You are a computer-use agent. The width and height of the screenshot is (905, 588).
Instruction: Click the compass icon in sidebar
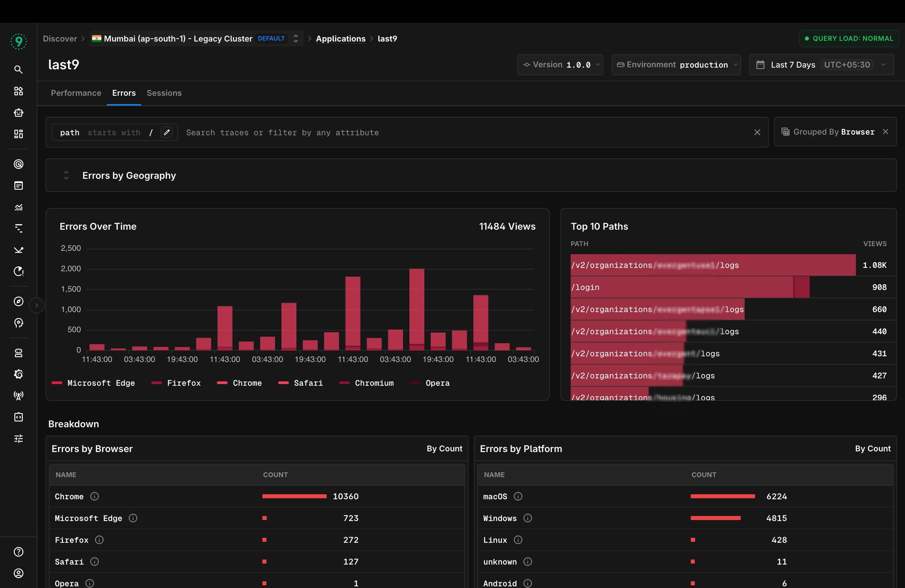click(x=18, y=301)
